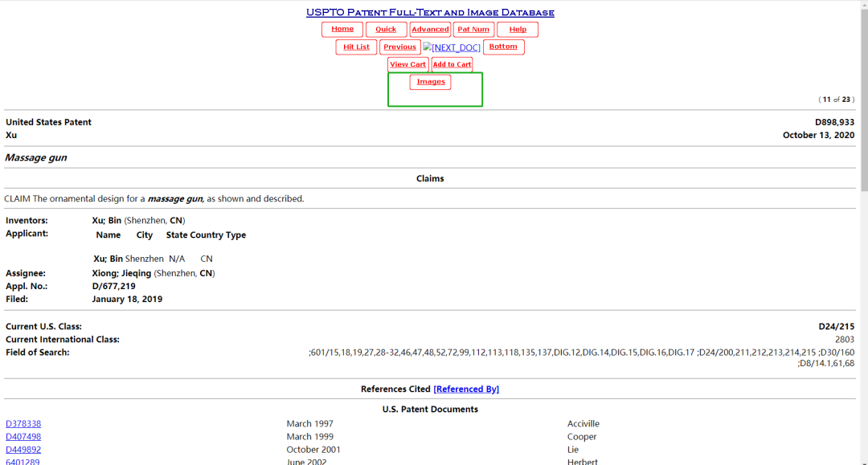Viewport: 868px width, 465px height.
Task: Click the filed date January 18, 2019
Action: (127, 299)
